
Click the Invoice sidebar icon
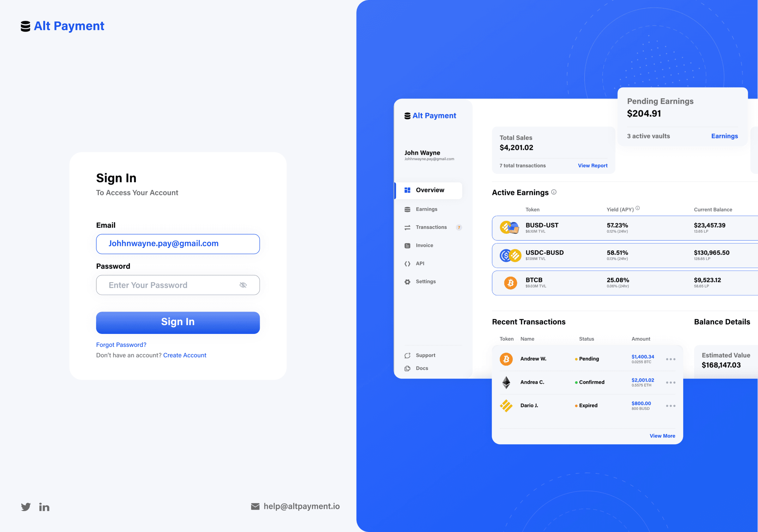[x=407, y=245]
